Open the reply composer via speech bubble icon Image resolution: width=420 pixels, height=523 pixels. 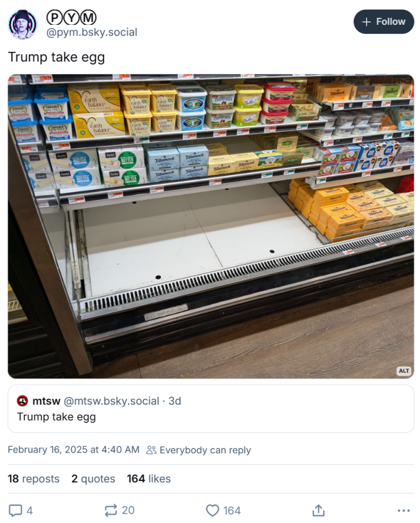click(15, 510)
